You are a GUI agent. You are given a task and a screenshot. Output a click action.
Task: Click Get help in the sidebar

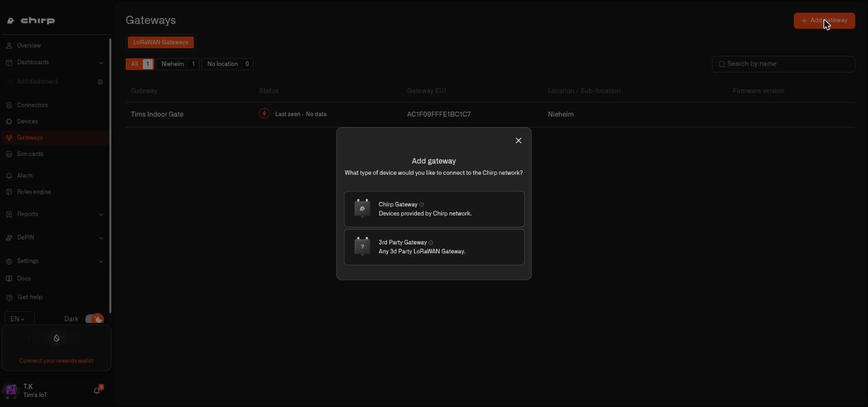coord(30,297)
